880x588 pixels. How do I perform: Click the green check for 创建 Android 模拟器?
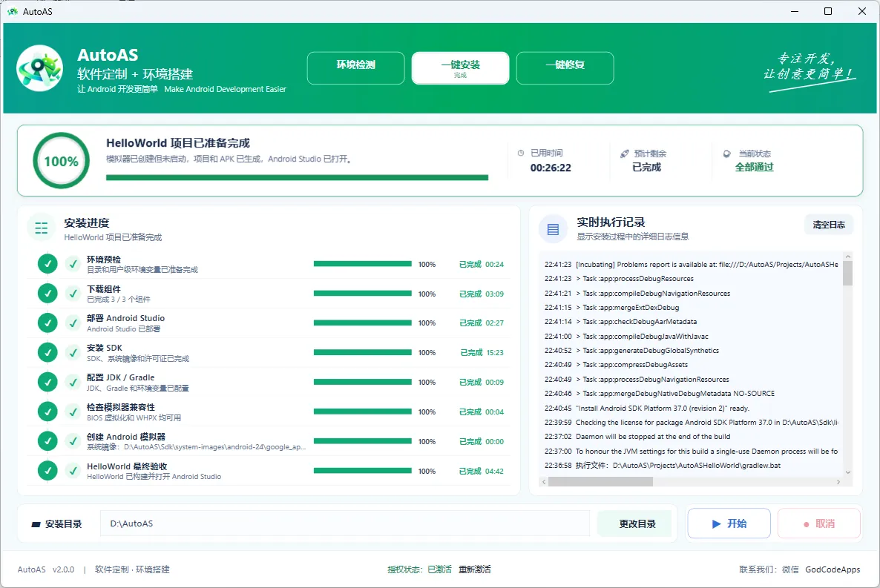[x=47, y=442]
